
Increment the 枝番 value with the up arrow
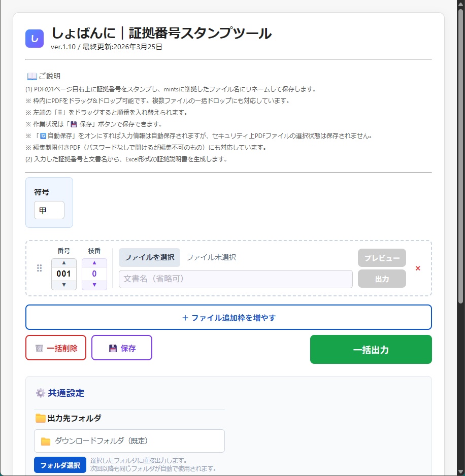click(94, 262)
